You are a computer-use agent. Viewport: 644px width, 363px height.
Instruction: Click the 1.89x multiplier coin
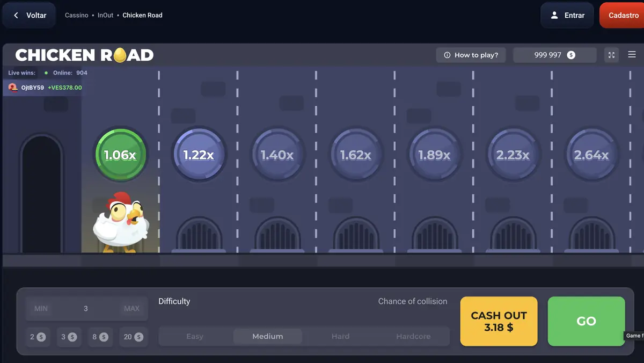434,155
